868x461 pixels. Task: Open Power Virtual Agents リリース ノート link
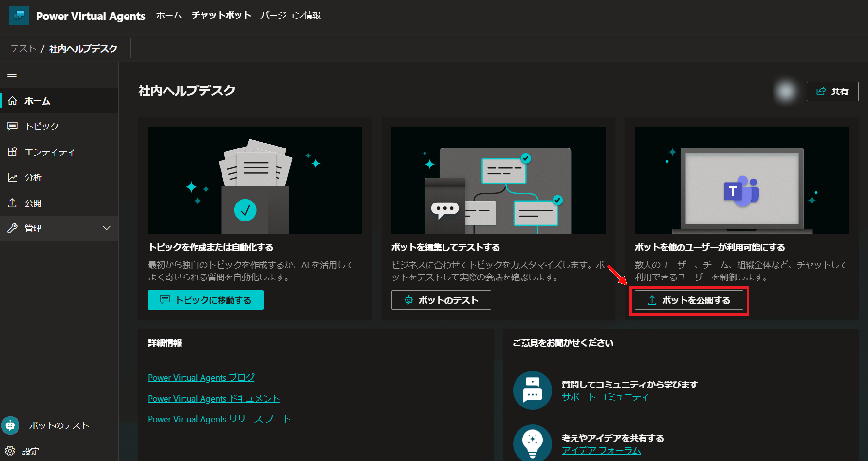[x=220, y=419]
